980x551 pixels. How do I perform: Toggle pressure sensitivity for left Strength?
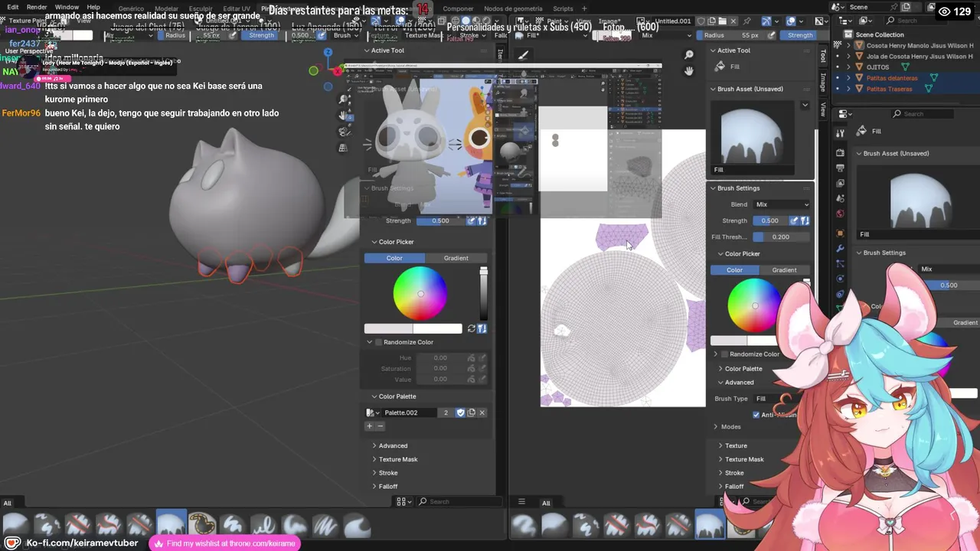[471, 220]
